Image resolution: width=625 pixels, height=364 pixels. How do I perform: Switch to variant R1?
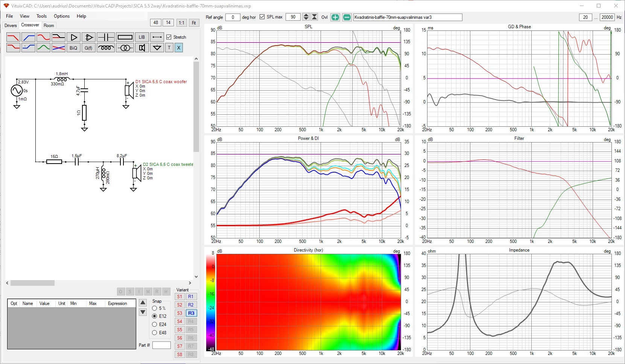click(191, 297)
